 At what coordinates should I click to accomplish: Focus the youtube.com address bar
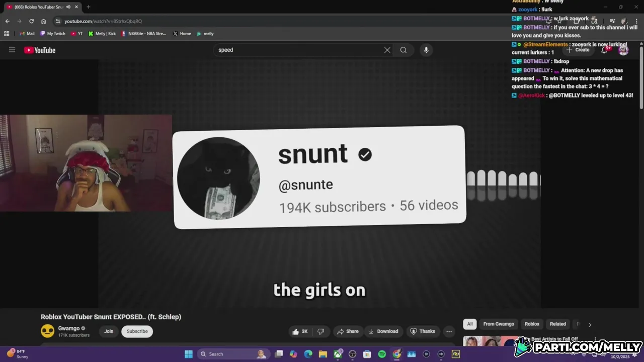[x=282, y=21]
